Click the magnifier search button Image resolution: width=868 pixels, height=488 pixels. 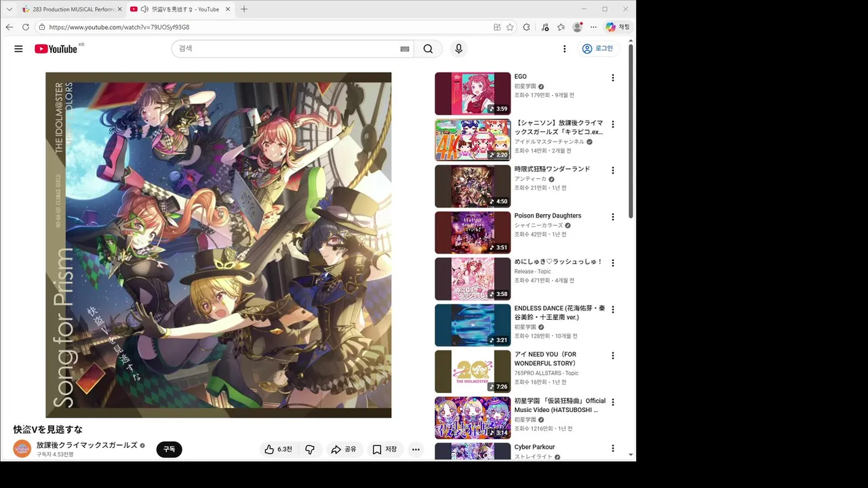click(428, 49)
